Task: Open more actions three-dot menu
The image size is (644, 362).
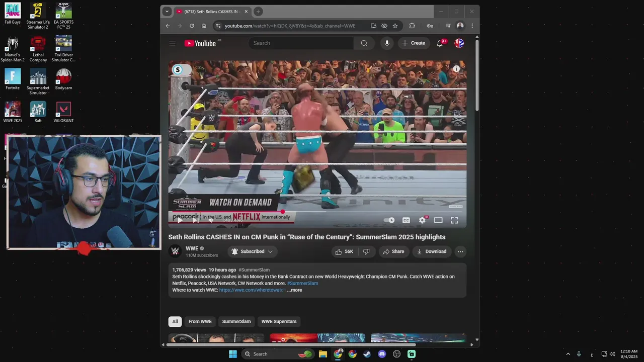Action: [460, 251]
